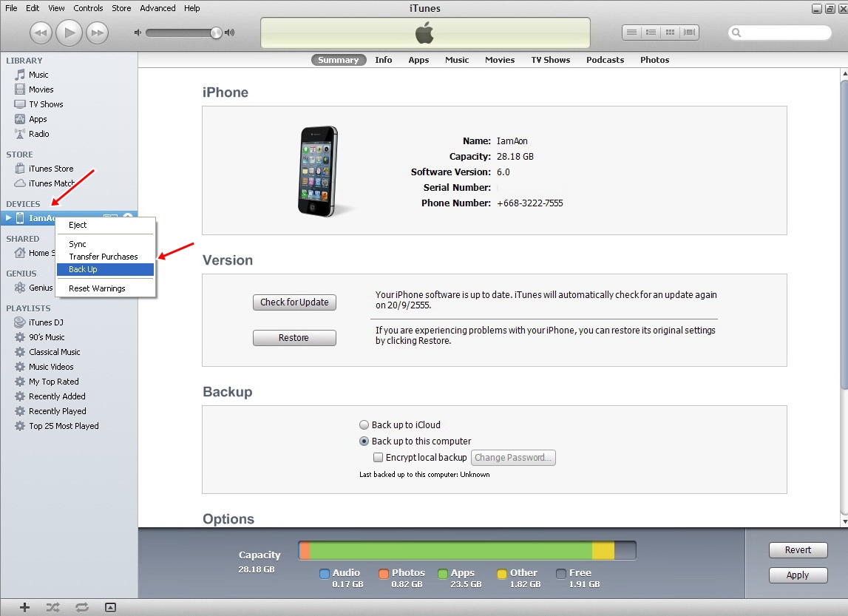Choose Eject from context menu

(x=106, y=225)
